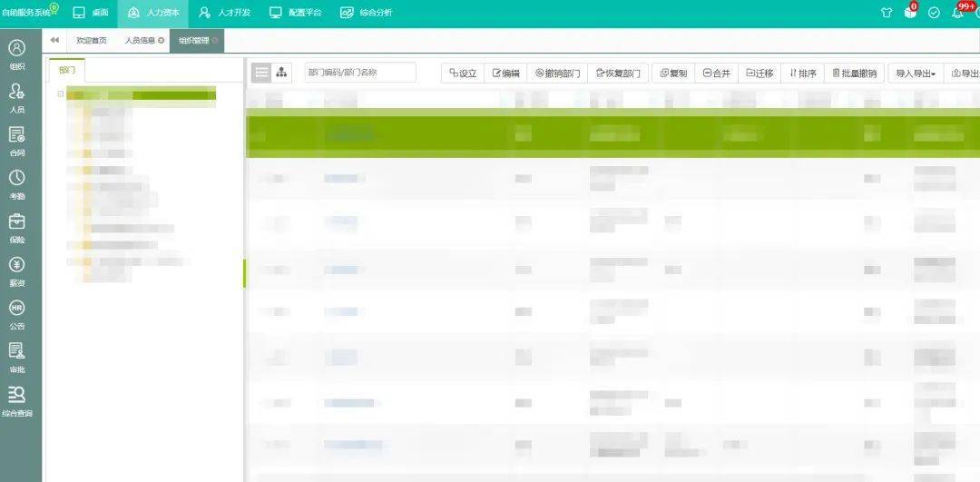The image size is (980, 482).
Task: Switch to list view mode
Action: [262, 73]
